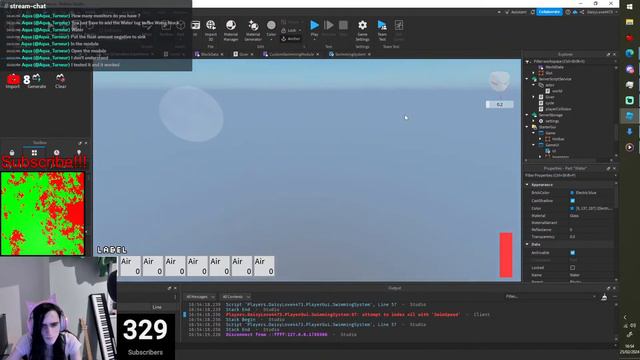Select the playerCollision script in Explorer
Viewport: 640px width, 360px height.
tap(558, 109)
